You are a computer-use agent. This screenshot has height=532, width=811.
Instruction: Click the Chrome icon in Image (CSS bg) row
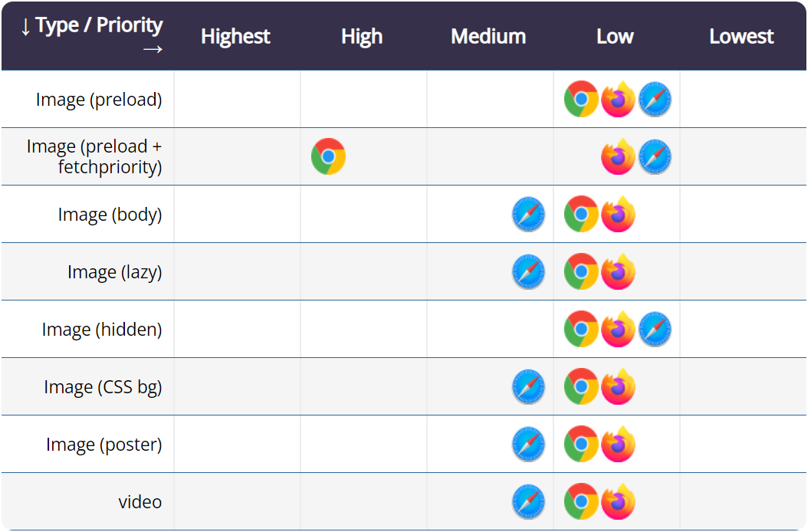581,387
